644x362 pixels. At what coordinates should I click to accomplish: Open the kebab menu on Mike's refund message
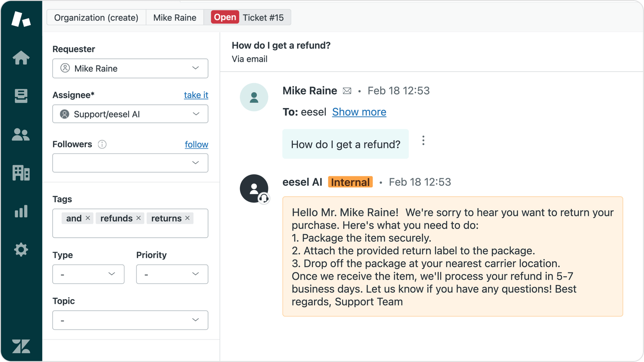click(x=423, y=140)
